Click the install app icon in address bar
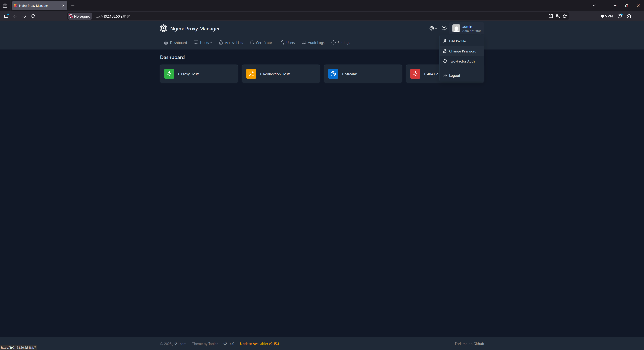This screenshot has width=644, height=350. [550, 16]
